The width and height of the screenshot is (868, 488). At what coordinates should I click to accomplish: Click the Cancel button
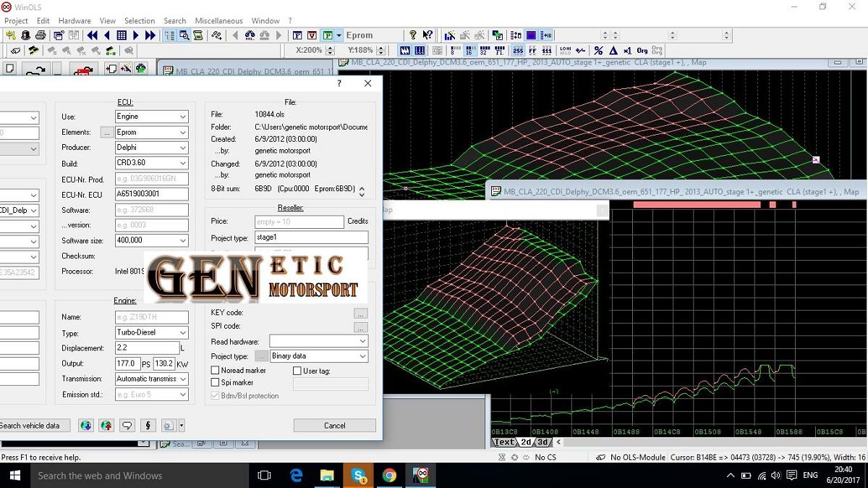[334, 426]
